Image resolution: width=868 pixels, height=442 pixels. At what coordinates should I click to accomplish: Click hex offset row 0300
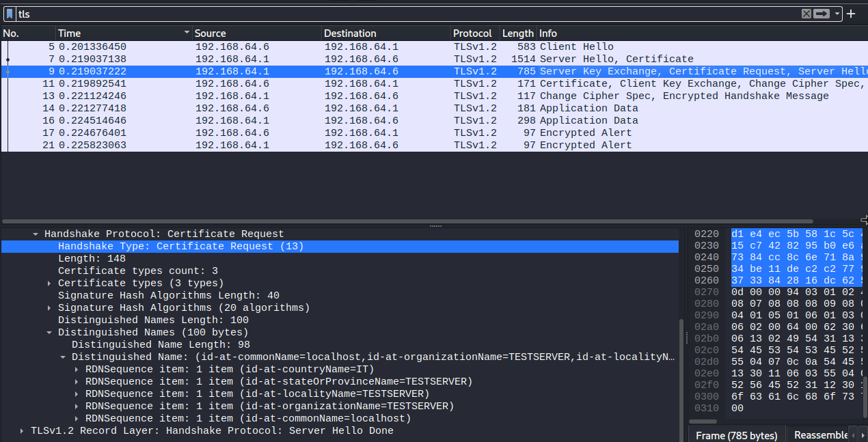[706, 396]
